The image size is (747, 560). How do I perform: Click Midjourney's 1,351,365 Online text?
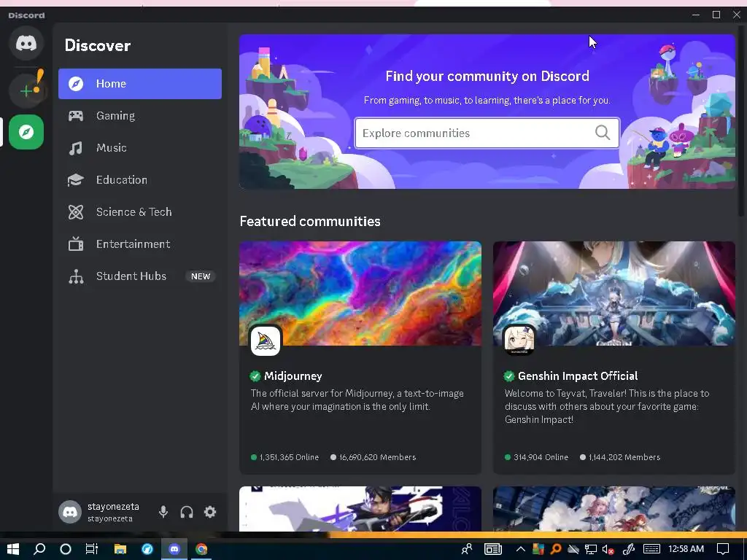pyautogui.click(x=289, y=457)
